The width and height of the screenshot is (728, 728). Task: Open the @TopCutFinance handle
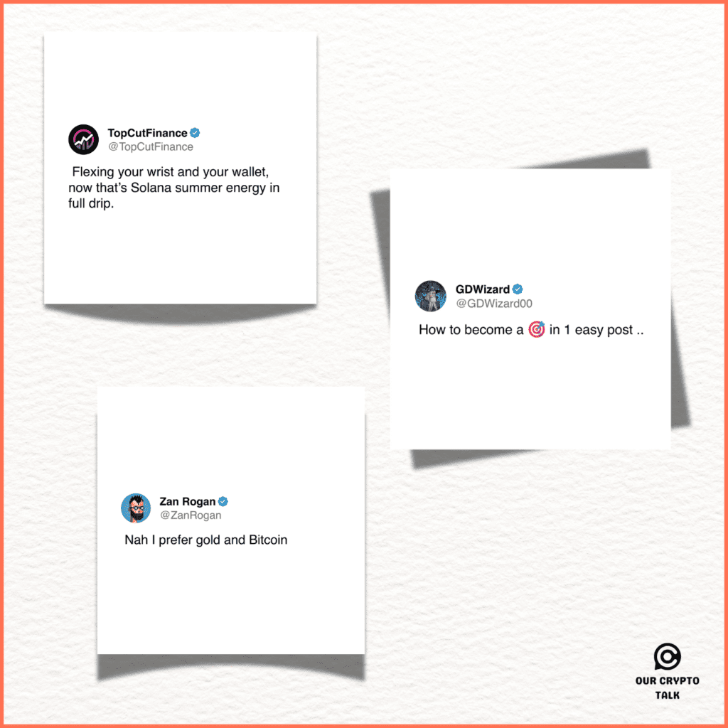pyautogui.click(x=151, y=146)
